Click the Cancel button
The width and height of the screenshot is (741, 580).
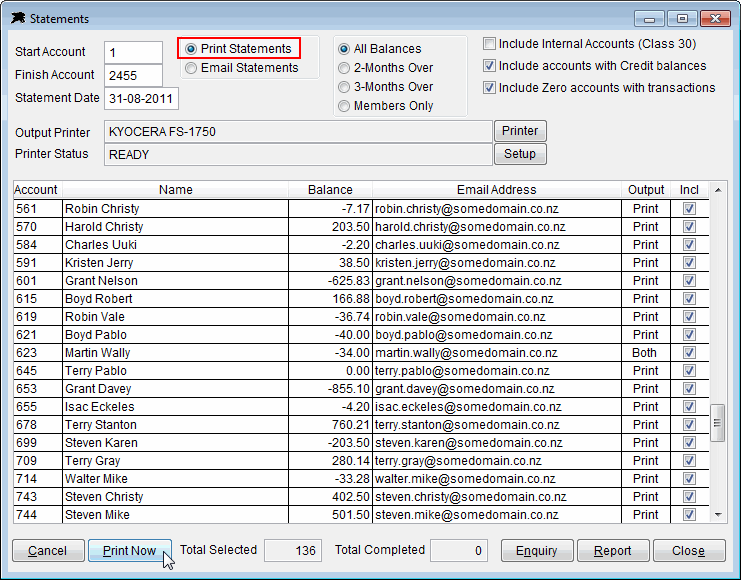point(48,551)
